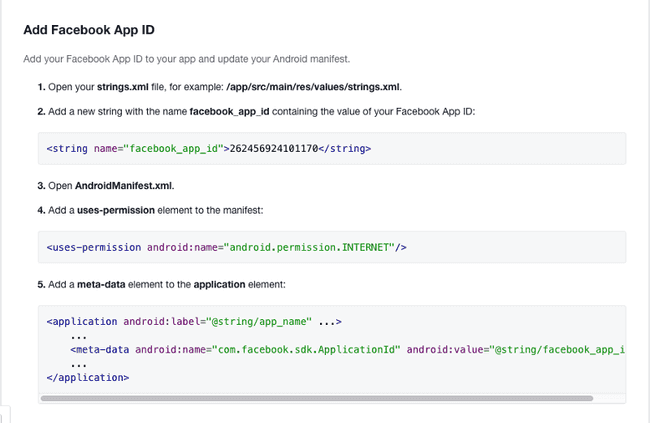Click the bold uses-permission text in step 4

pyautogui.click(x=116, y=210)
